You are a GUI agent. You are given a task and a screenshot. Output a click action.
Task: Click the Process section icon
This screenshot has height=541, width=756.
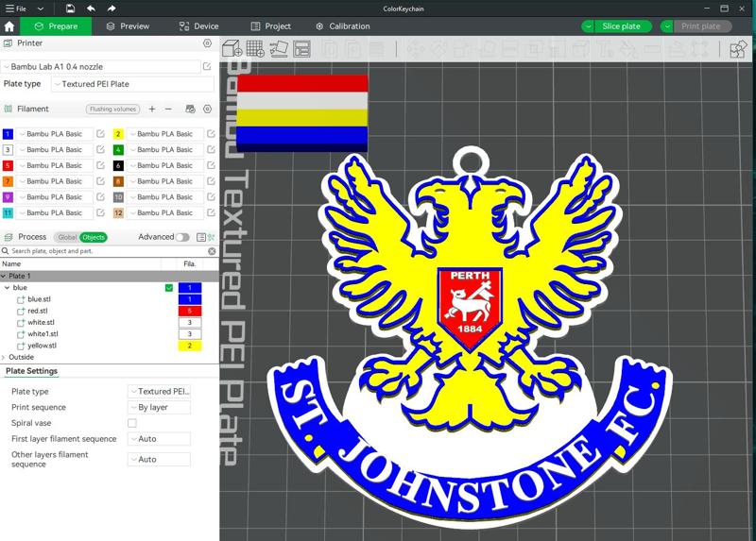point(8,237)
